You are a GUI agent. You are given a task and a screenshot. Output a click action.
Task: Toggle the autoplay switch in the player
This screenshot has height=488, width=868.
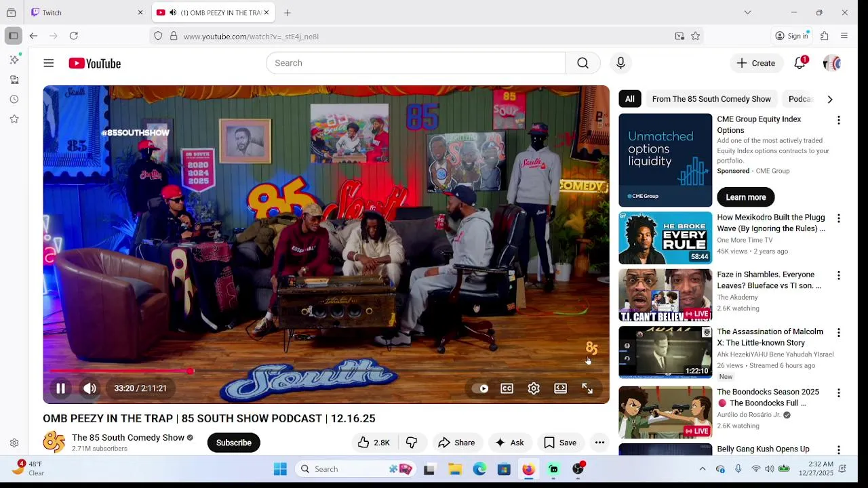pos(480,388)
